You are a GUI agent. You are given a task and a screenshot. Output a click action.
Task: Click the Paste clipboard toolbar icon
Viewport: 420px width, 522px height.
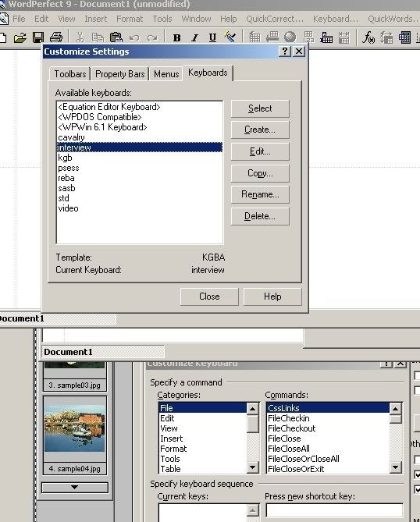coord(116,37)
